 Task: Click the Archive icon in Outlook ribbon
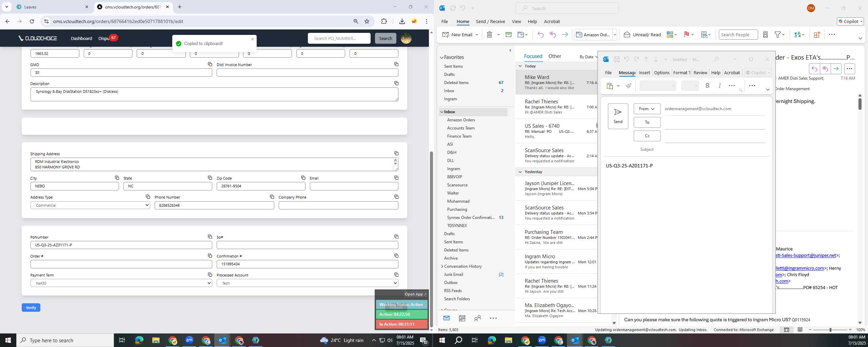click(x=508, y=35)
